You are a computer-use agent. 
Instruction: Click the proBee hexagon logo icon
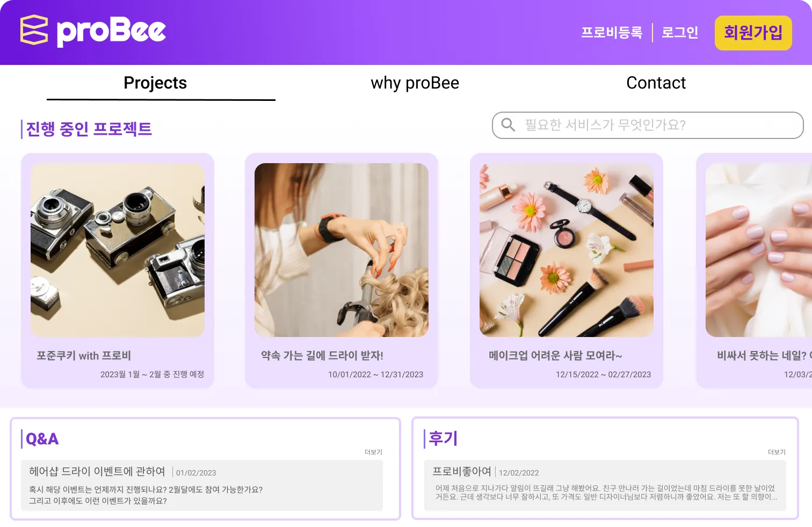pos(34,30)
